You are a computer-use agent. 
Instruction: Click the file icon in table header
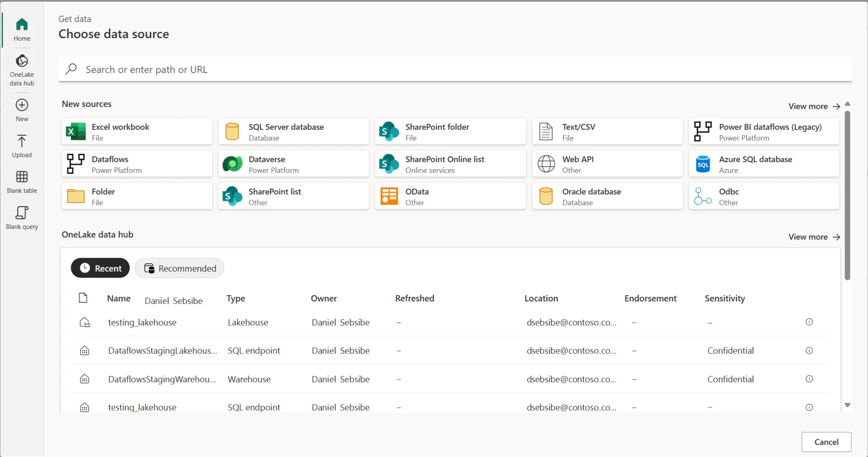83,298
